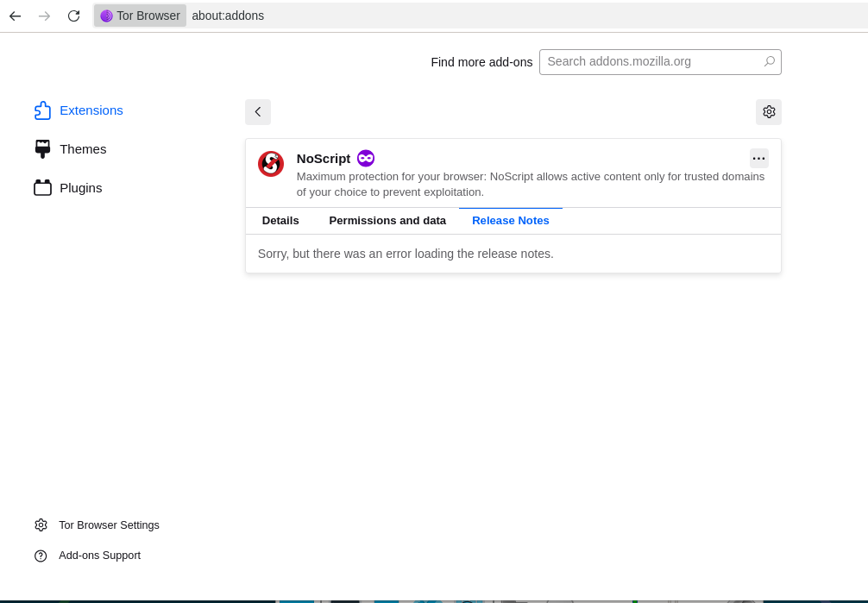The image size is (868, 603).
Task: Switch to Permissions and data tab
Action: point(387,220)
